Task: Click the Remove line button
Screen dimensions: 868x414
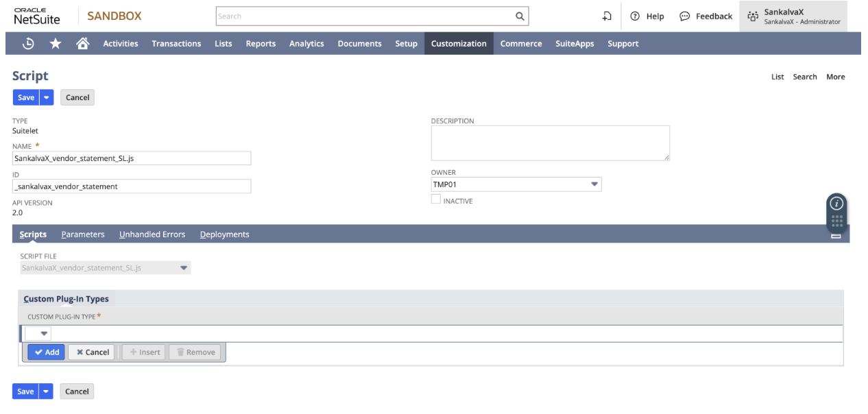Action: coord(195,352)
